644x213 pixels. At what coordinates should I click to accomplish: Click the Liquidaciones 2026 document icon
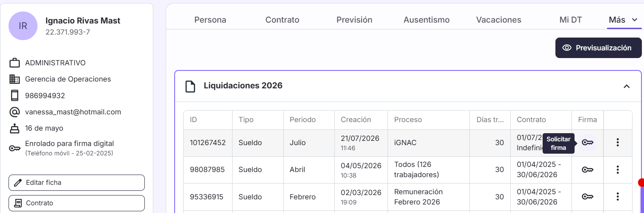coord(190,86)
